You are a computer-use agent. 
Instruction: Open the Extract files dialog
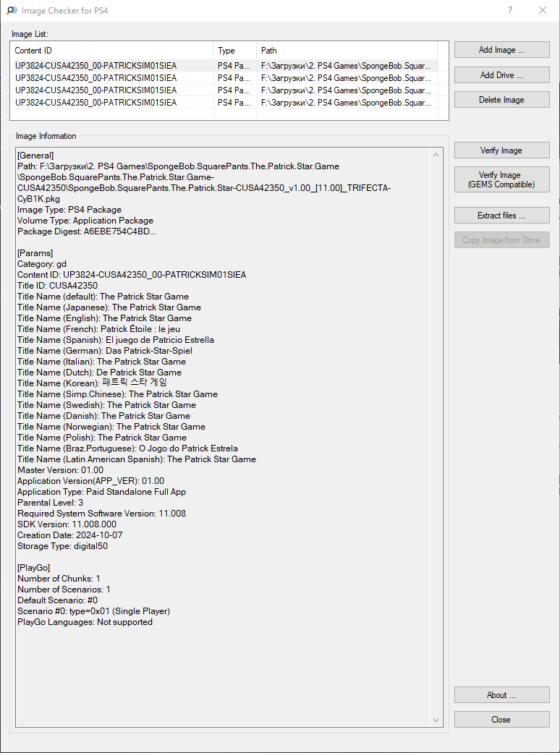click(502, 216)
